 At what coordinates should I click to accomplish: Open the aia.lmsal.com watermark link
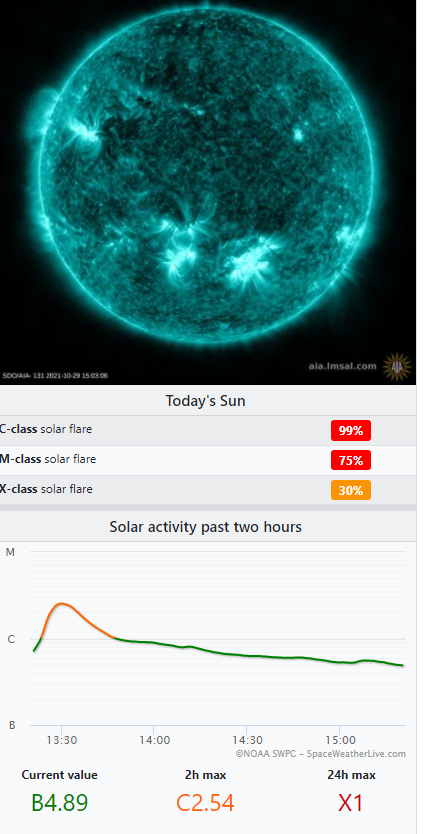(342, 366)
